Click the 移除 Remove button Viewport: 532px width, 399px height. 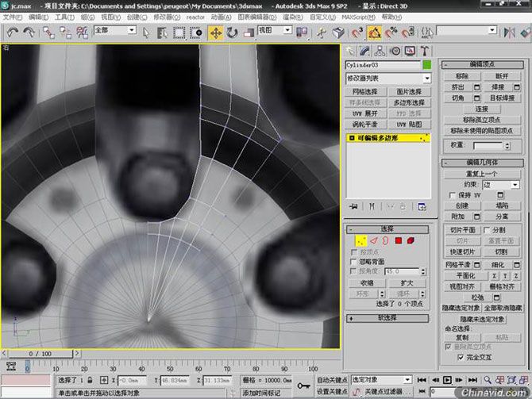tap(461, 76)
